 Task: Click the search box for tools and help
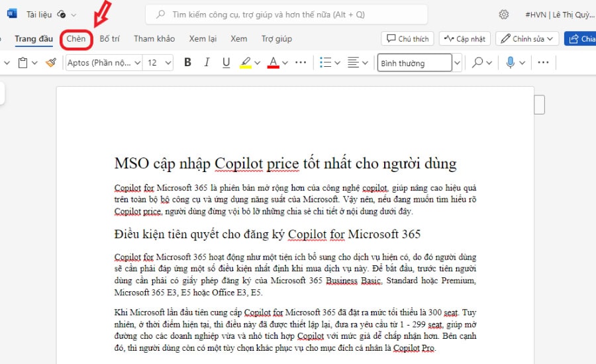286,15
